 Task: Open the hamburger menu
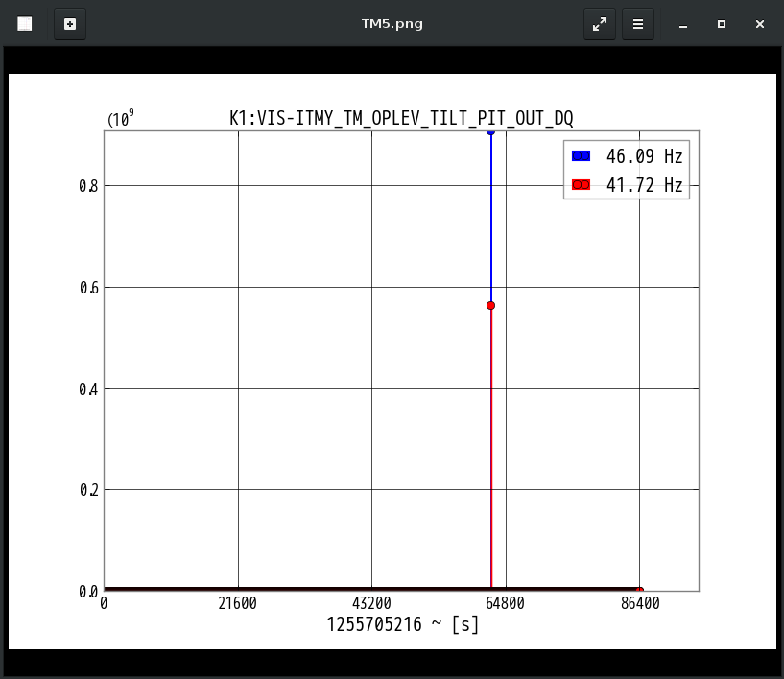coord(637,24)
